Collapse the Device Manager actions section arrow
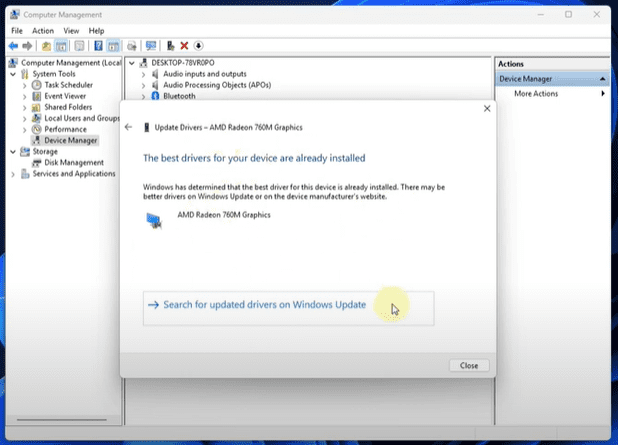This screenshot has width=618, height=445. point(603,79)
